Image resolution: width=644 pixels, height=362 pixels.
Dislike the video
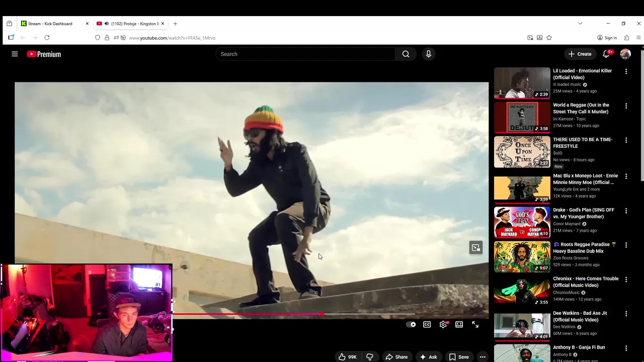click(370, 357)
